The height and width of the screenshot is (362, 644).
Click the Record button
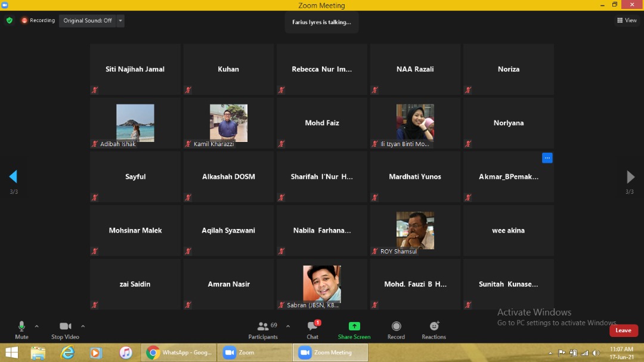(x=396, y=329)
